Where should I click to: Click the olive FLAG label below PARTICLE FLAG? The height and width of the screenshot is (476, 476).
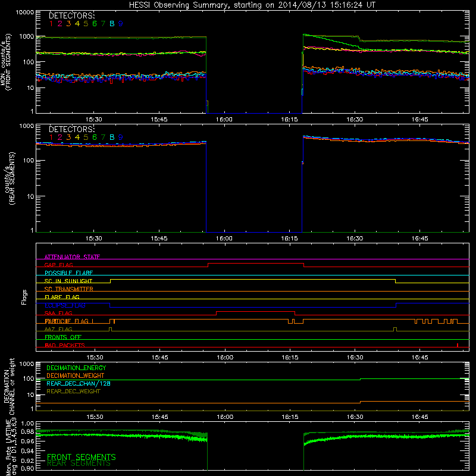tap(58, 329)
